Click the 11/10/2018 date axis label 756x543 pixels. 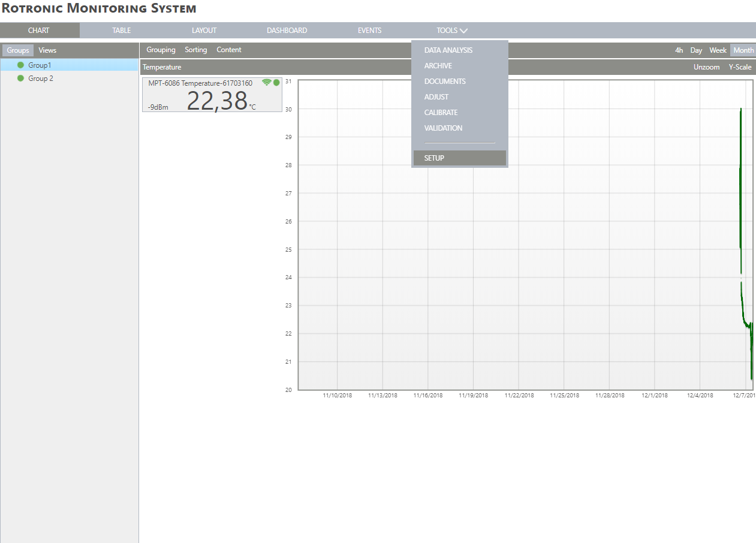point(337,396)
